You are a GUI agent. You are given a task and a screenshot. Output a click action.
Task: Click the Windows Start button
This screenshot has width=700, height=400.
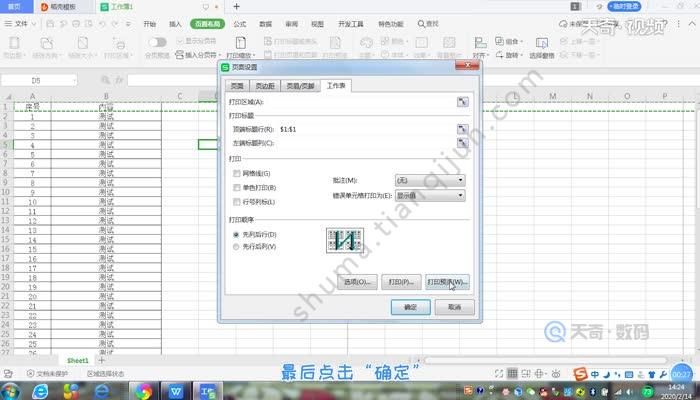[x=11, y=392]
